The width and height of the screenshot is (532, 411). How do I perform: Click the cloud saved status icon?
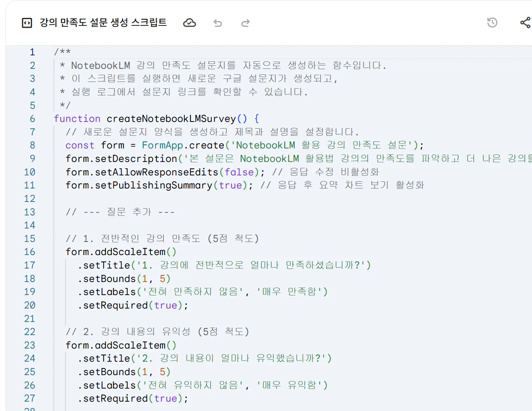[189, 23]
